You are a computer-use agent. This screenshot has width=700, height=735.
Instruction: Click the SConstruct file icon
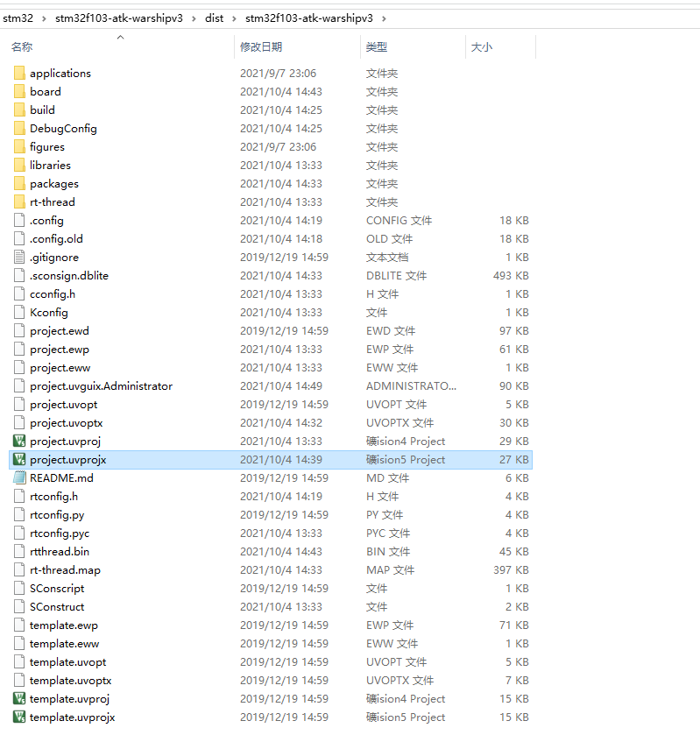click(19, 606)
